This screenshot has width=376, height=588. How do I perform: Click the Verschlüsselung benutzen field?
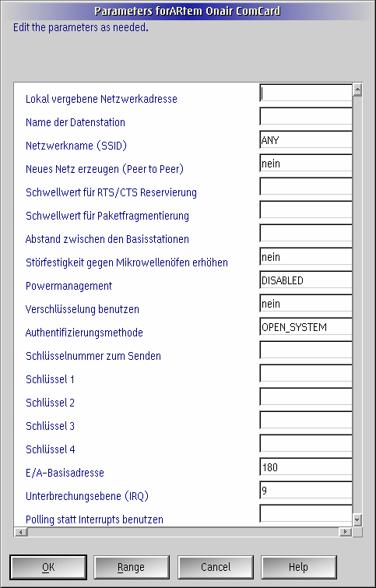pyautogui.click(x=306, y=304)
